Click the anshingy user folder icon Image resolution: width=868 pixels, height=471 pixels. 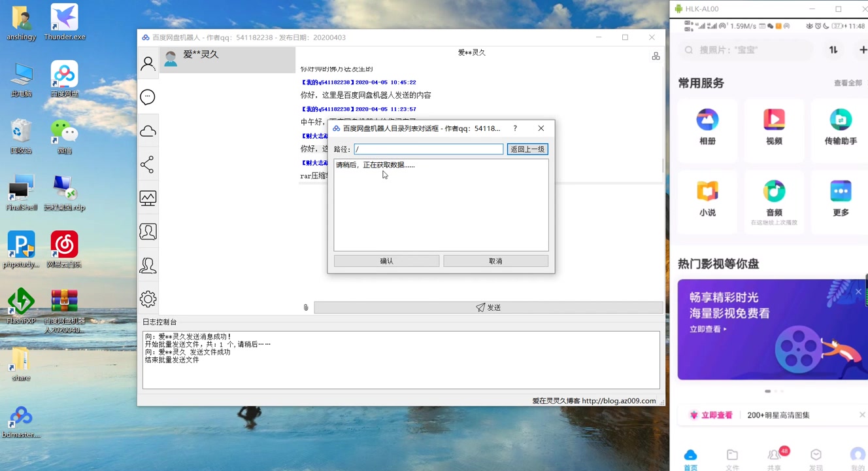pos(22,23)
